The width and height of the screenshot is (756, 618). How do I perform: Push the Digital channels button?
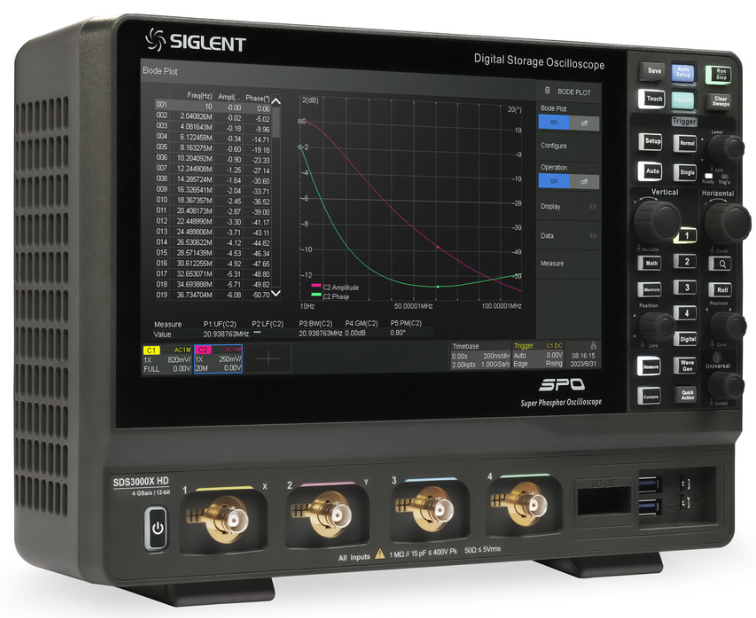coord(686,339)
